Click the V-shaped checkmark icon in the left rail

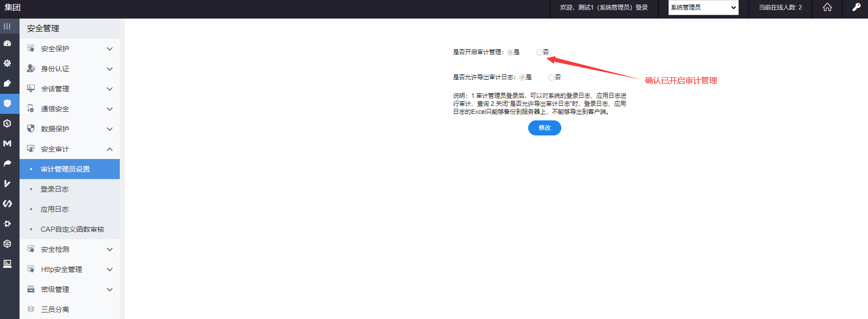pos(7,184)
